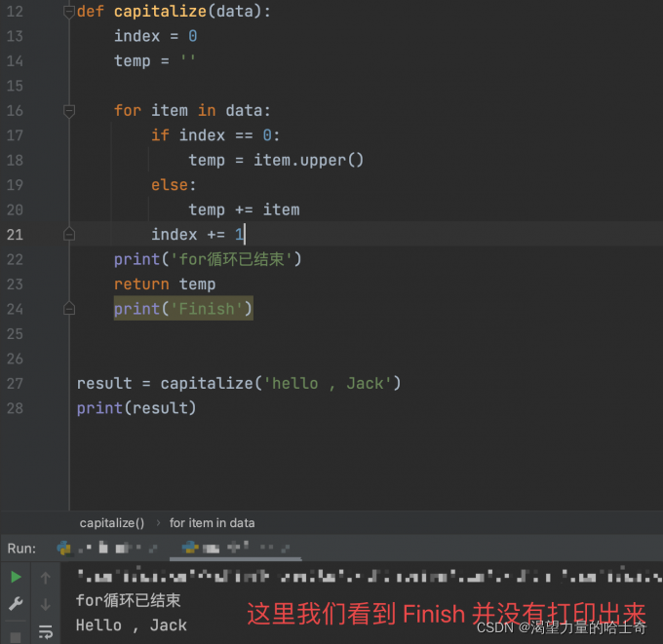
Task: Click 'else:' keyword on line 19
Action: [174, 185]
